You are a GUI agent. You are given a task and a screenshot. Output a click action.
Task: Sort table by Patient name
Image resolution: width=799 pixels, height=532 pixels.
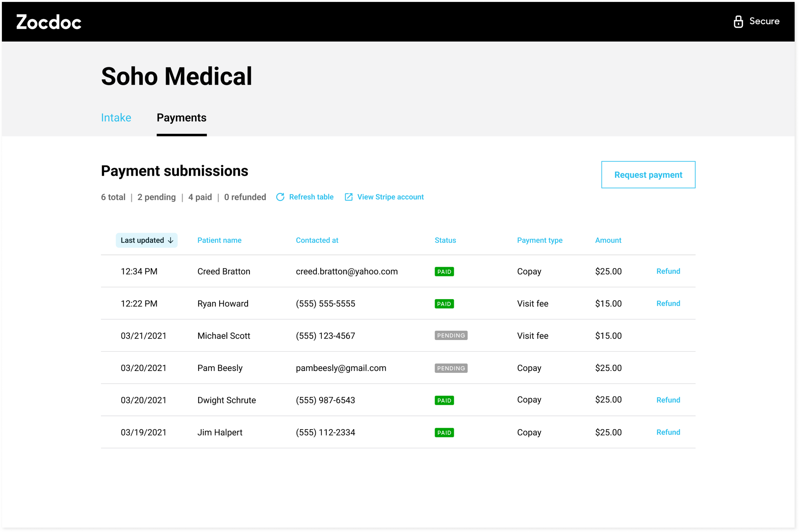coord(219,240)
